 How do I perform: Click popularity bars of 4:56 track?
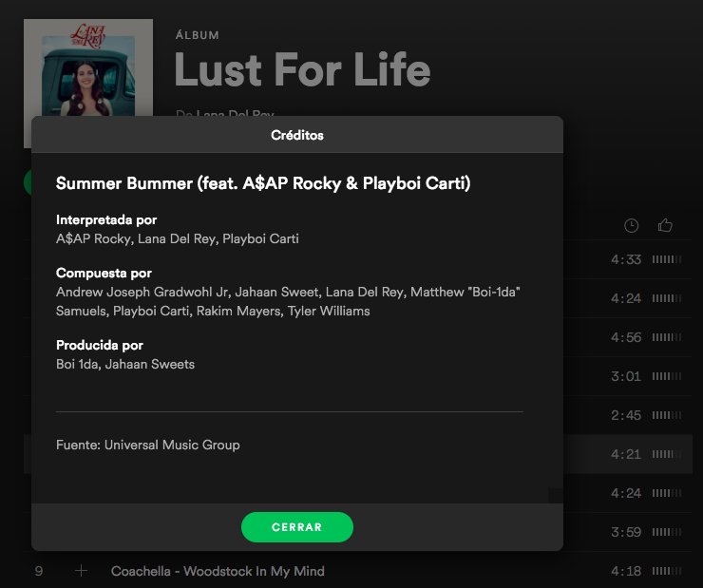point(667,337)
